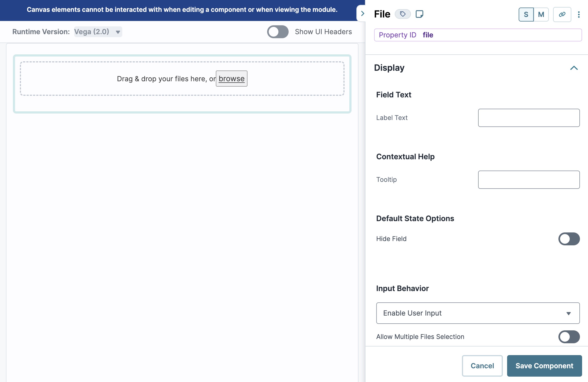This screenshot has height=382, width=588.
Task: Click the link chain icon button
Action: coord(562,15)
